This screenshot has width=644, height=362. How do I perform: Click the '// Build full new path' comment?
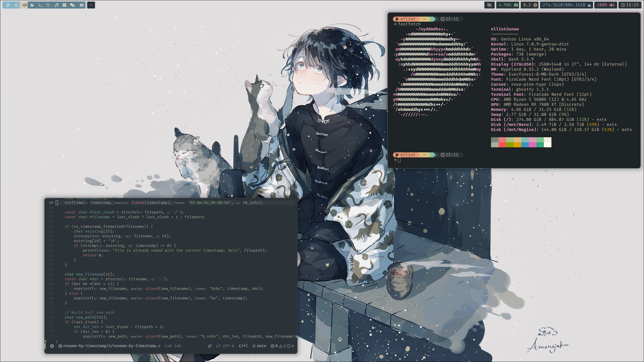pyautogui.click(x=90, y=312)
